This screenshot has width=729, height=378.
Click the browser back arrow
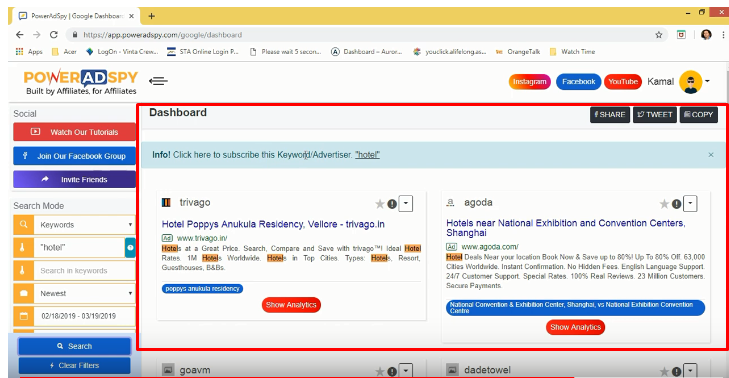[20, 35]
